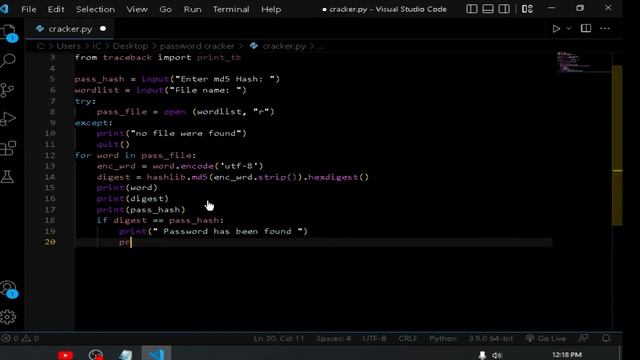
Task: Run the Python file with play button
Action: (x=556, y=29)
